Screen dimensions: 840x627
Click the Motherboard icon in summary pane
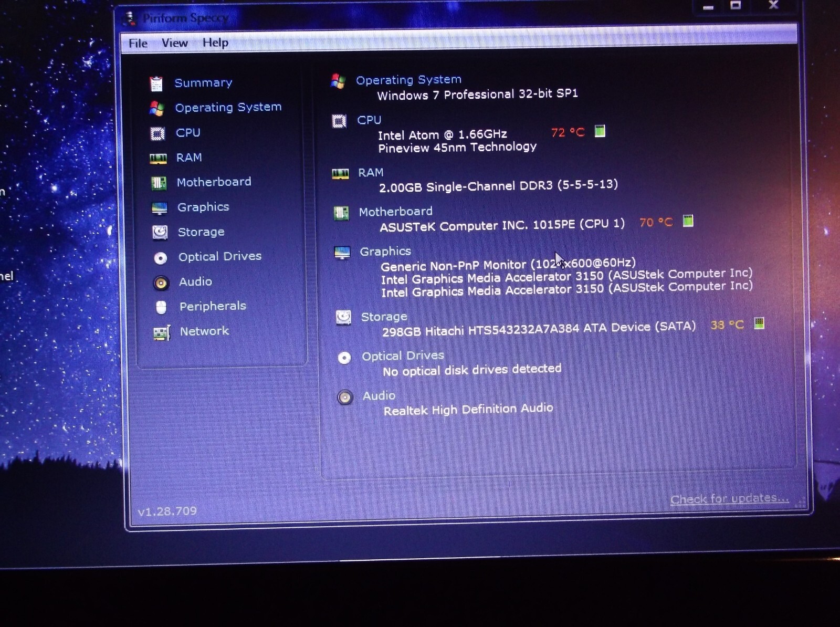[341, 213]
